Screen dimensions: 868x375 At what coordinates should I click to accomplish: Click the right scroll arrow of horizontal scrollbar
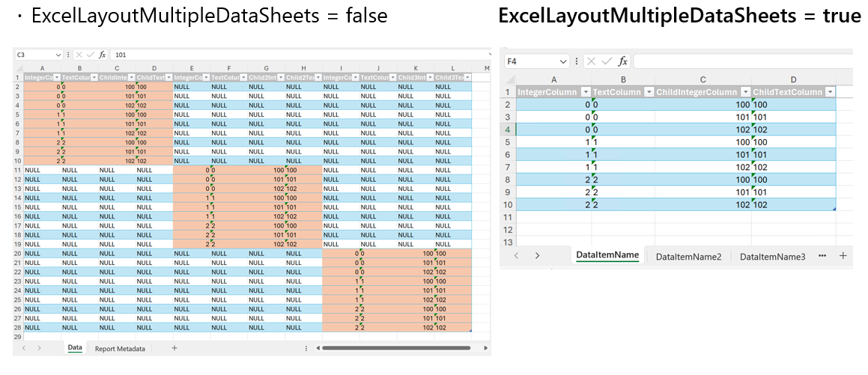tap(485, 348)
